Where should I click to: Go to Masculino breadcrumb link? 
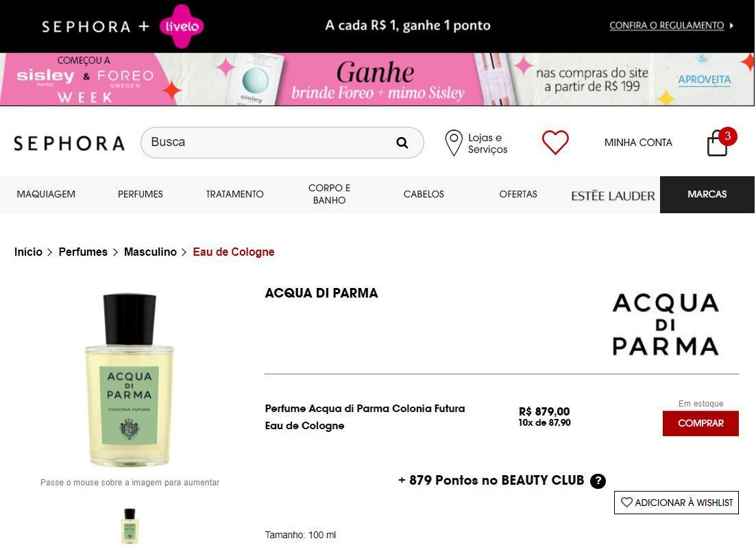pyautogui.click(x=150, y=252)
